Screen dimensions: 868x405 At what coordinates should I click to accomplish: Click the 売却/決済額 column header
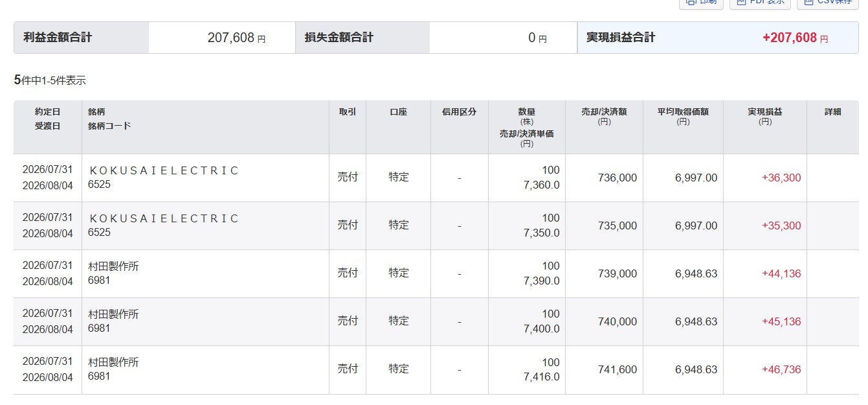(604, 111)
